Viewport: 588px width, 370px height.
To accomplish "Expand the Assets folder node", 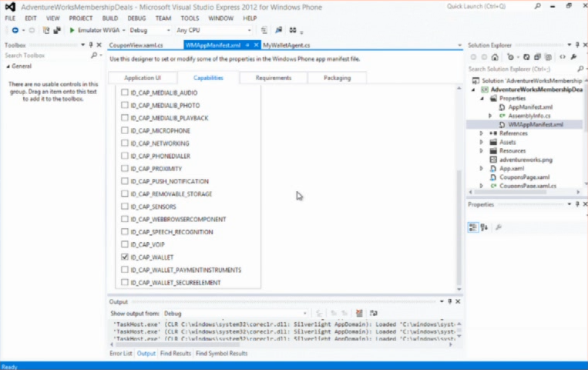I will pyautogui.click(x=482, y=143).
